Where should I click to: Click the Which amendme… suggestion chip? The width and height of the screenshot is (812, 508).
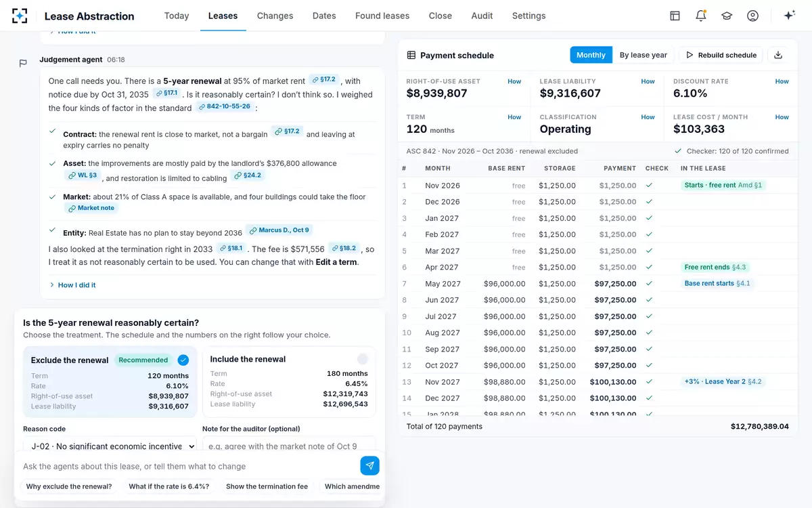(x=349, y=486)
